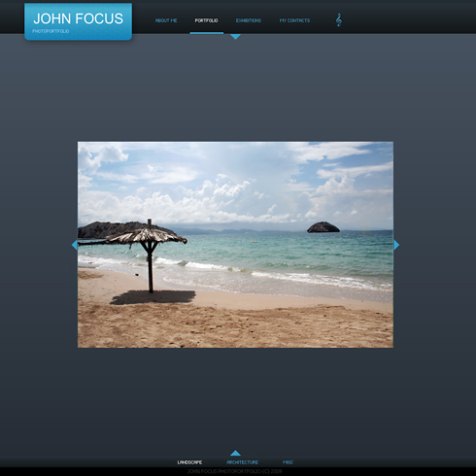Image resolution: width=476 pixels, height=476 pixels.
Task: Click the blue up triangle above Architecture
Action: 235,453
